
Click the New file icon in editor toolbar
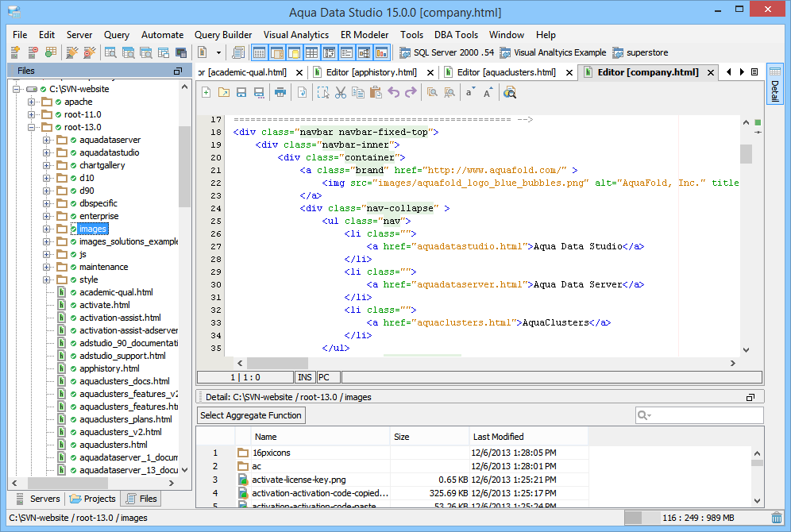pos(206,93)
